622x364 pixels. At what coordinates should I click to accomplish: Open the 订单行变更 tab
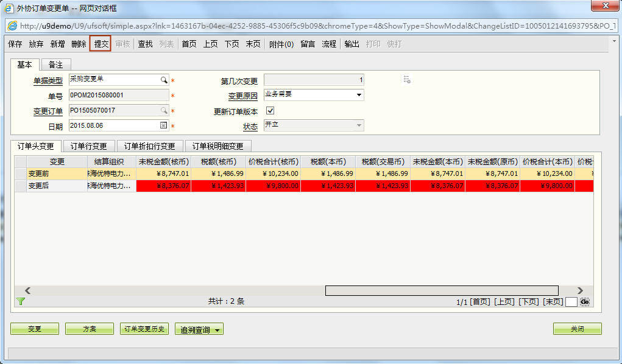(89, 146)
